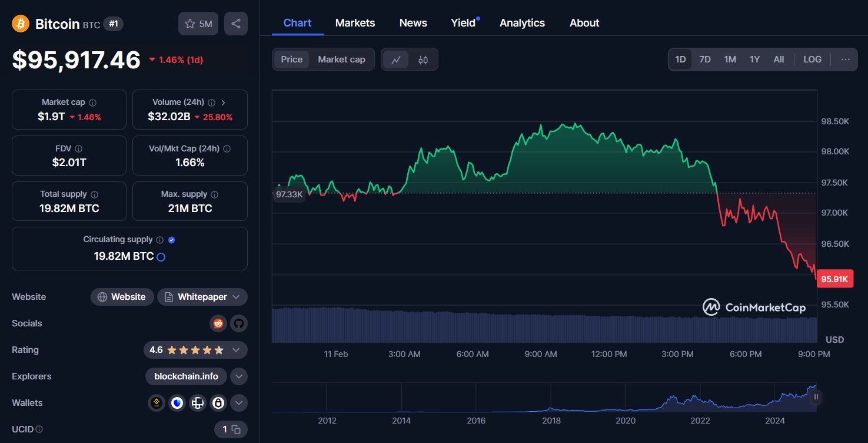
Task: Open the blockchain.info explorer link
Action: [186, 376]
